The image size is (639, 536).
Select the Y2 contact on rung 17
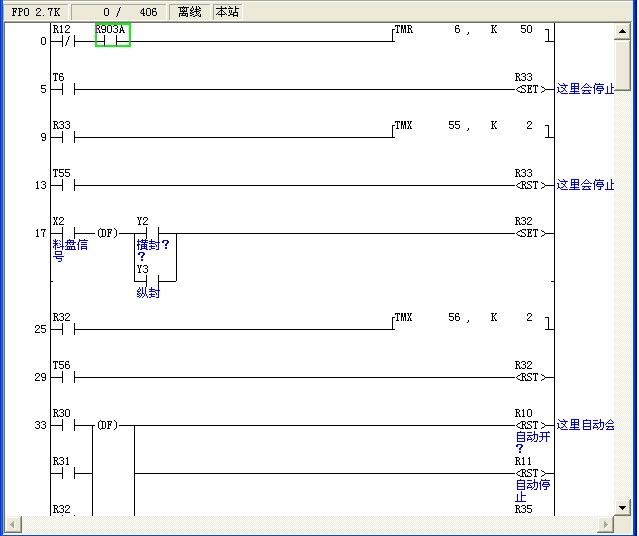[147, 233]
